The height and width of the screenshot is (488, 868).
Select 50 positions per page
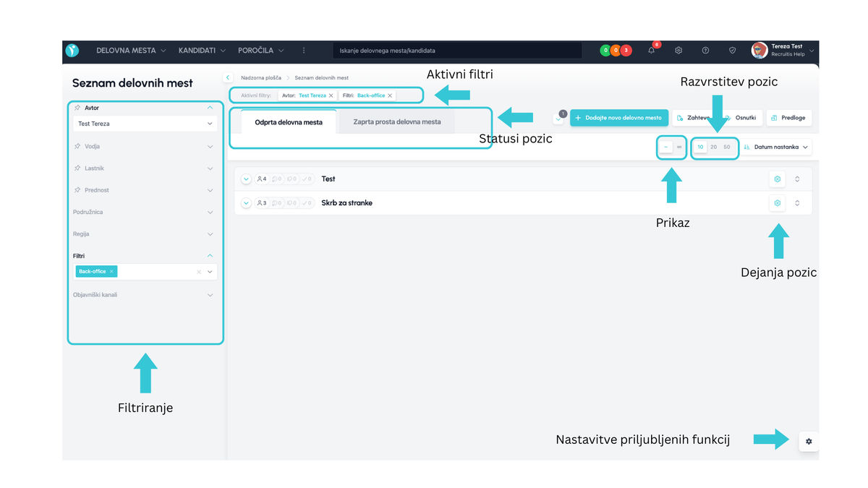[x=727, y=147]
